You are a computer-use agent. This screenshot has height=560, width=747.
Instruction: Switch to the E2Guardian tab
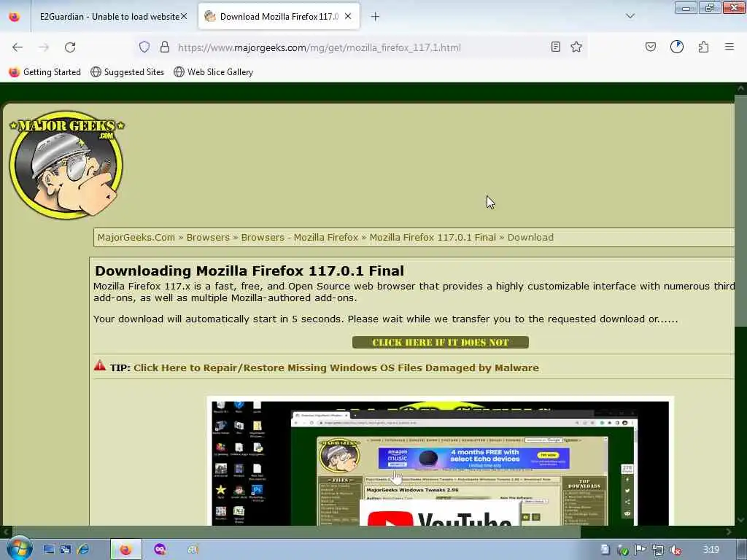click(x=109, y=17)
